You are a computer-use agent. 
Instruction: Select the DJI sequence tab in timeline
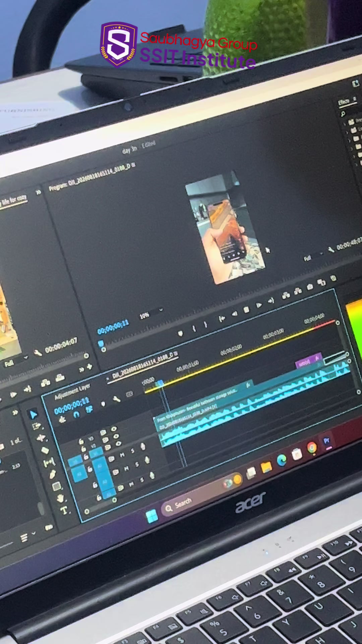coord(142,366)
